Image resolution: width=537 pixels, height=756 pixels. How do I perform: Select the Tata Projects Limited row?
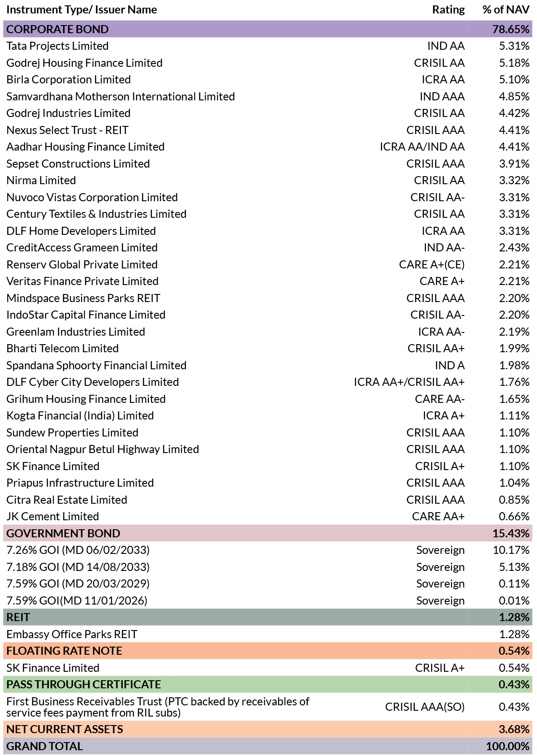tap(268, 46)
